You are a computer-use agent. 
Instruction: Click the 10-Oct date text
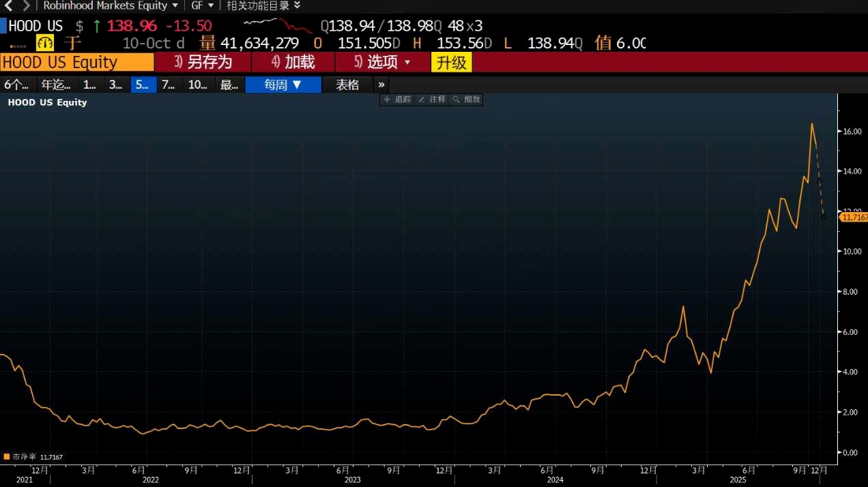[x=147, y=44]
